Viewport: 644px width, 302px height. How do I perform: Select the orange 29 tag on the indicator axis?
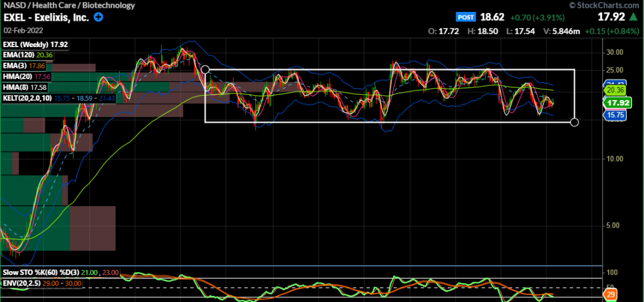click(x=610, y=295)
